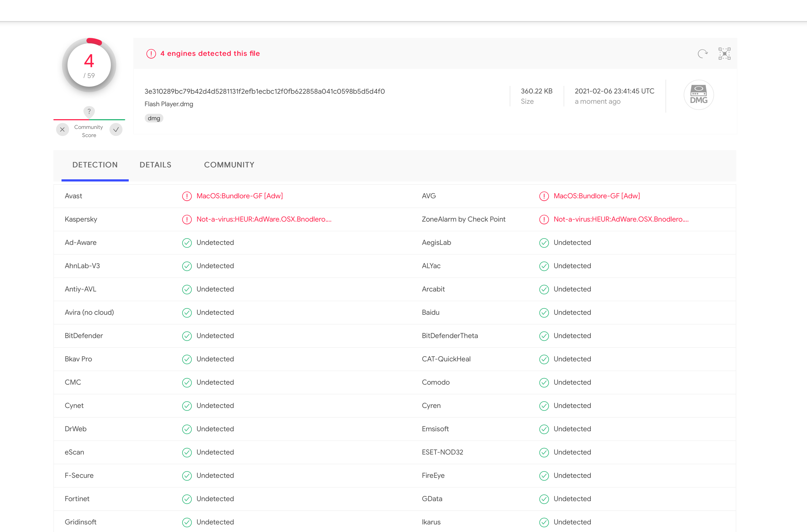Click the green check icon for Comodo

pos(544,383)
